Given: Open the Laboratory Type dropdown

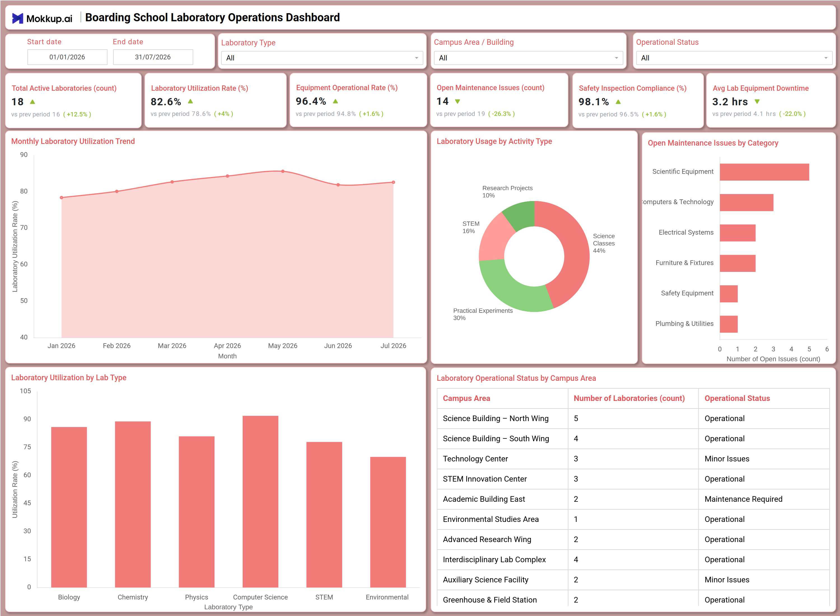Looking at the screenshot, I should (322, 58).
